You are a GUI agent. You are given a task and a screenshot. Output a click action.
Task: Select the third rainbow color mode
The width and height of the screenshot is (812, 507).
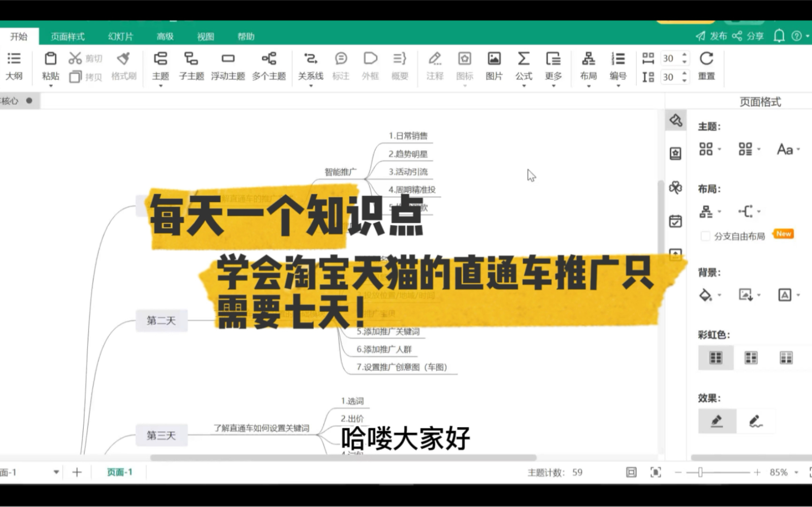[x=786, y=358]
